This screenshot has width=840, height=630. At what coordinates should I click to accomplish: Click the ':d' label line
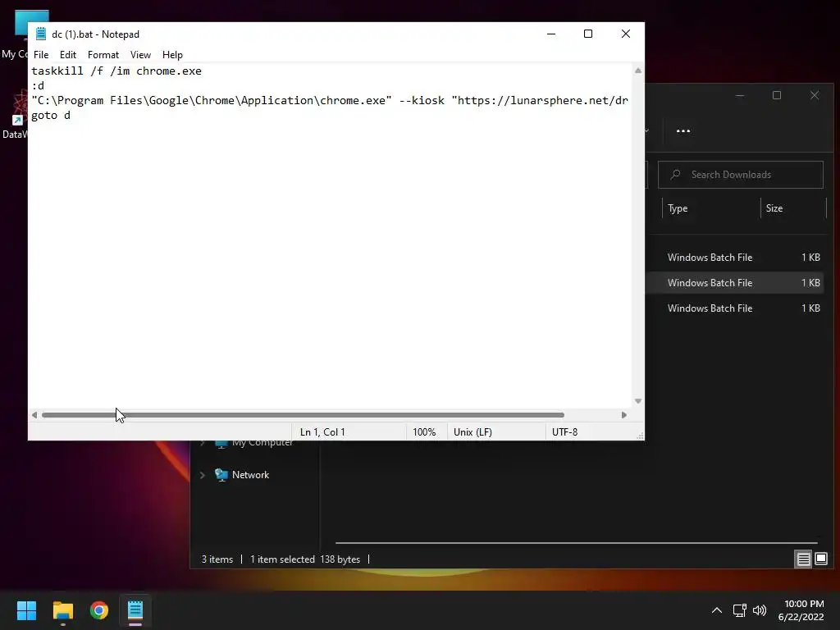(38, 85)
